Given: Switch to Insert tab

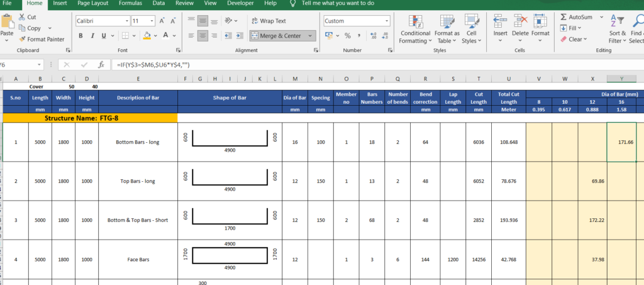Looking at the screenshot, I should [60, 3].
